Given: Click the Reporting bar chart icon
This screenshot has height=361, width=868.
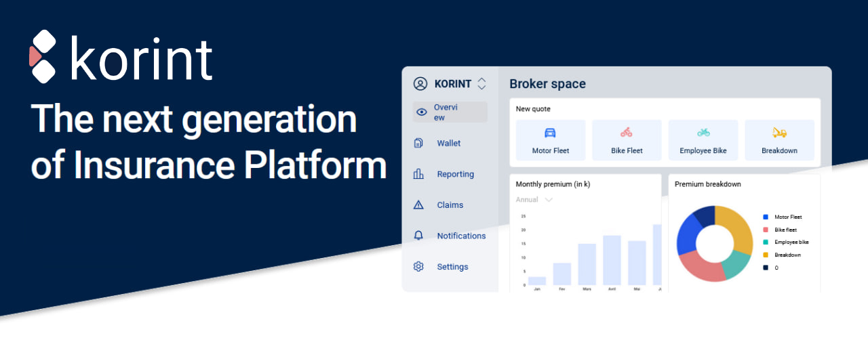Looking at the screenshot, I should [x=418, y=174].
